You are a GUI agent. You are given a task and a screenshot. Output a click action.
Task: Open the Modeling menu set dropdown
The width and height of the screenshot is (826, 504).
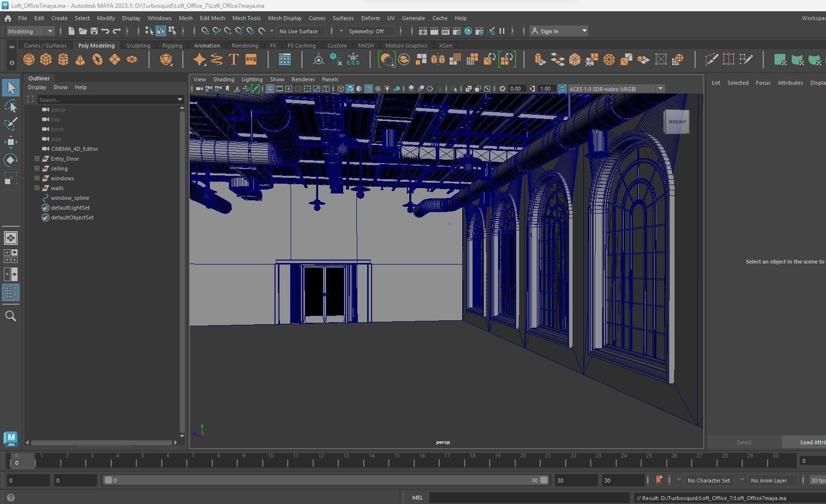coord(30,31)
